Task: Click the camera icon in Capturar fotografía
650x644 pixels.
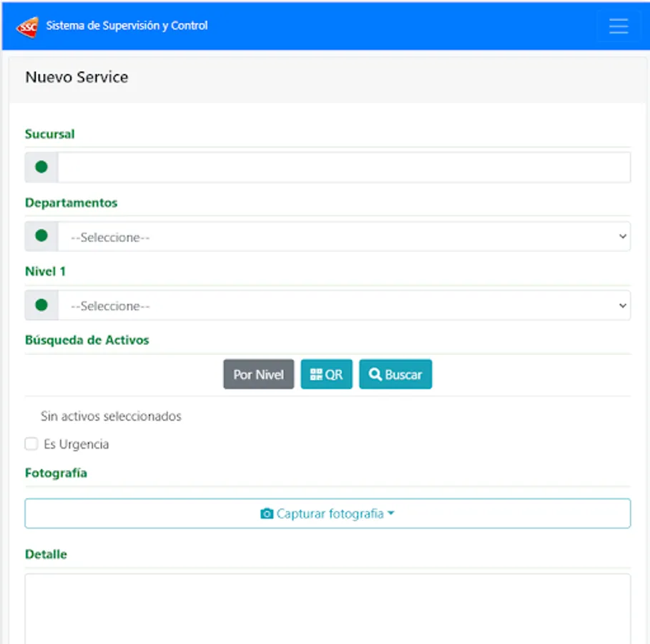Action: tap(267, 514)
